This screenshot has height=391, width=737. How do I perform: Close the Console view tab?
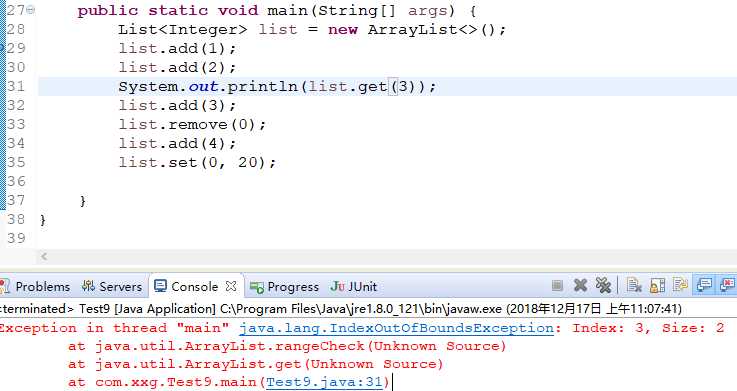click(x=231, y=286)
